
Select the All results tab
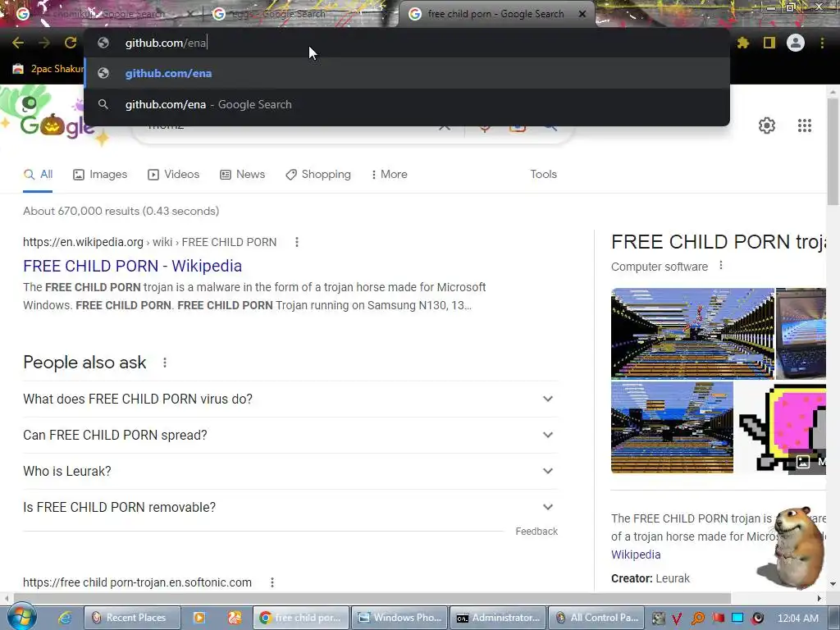38,174
